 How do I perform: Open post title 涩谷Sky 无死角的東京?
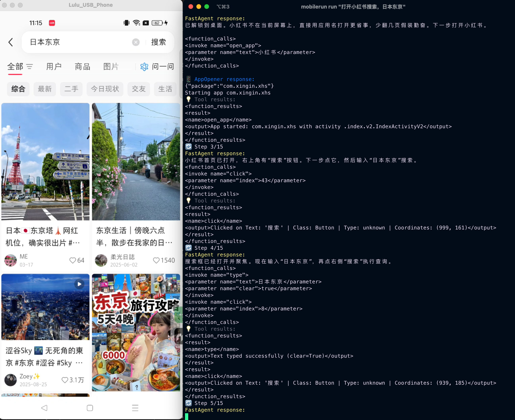44,357
